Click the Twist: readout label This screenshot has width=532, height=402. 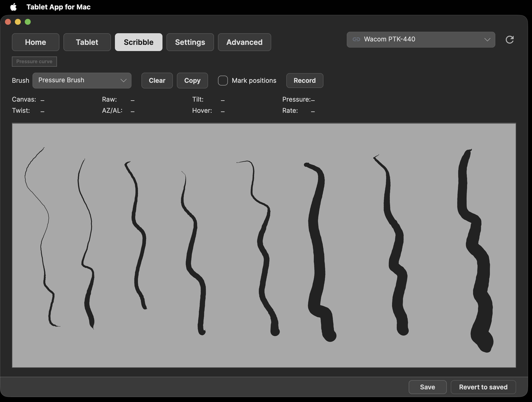tap(21, 110)
